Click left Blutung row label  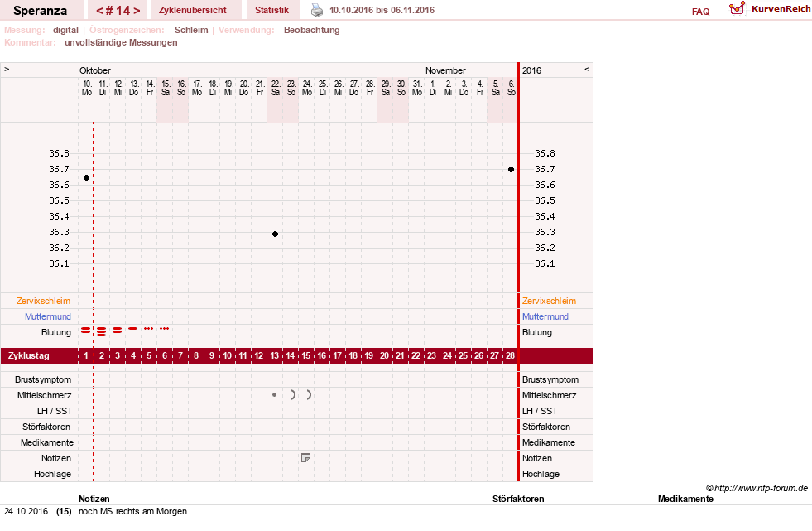(x=56, y=332)
